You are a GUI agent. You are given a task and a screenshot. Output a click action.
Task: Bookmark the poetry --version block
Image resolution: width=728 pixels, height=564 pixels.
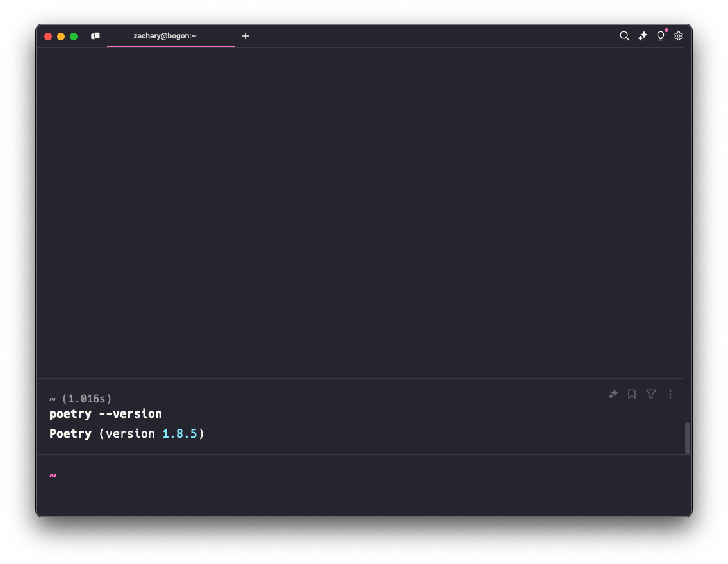632,394
